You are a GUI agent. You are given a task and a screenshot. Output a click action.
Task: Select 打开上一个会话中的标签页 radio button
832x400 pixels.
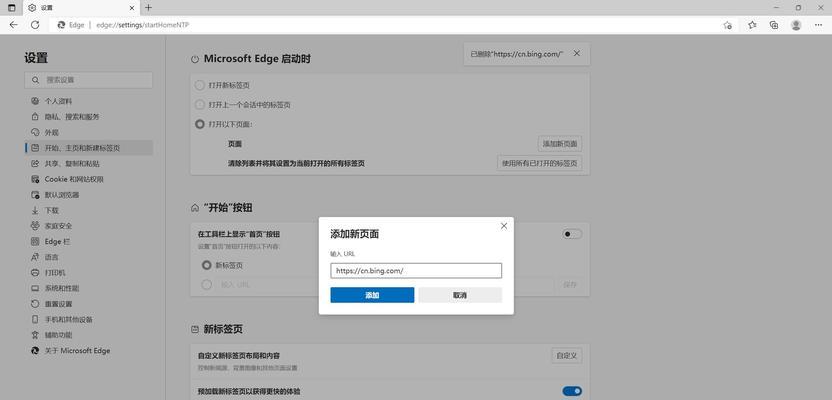200,105
